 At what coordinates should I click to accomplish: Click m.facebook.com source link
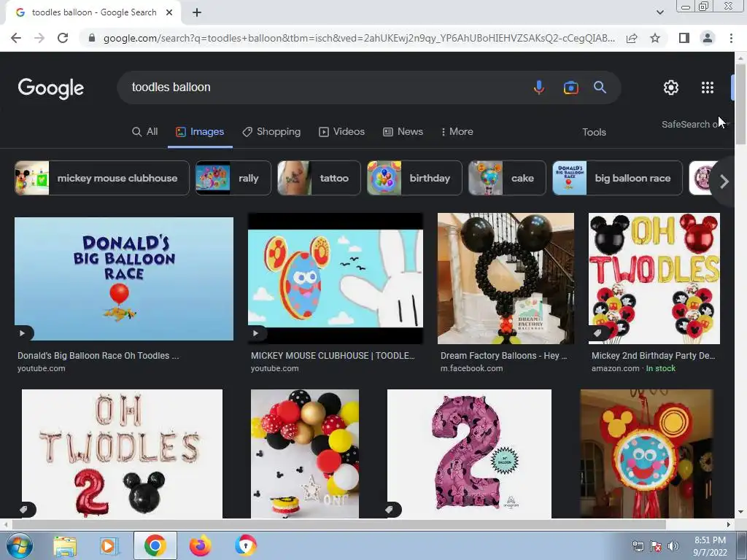(472, 368)
